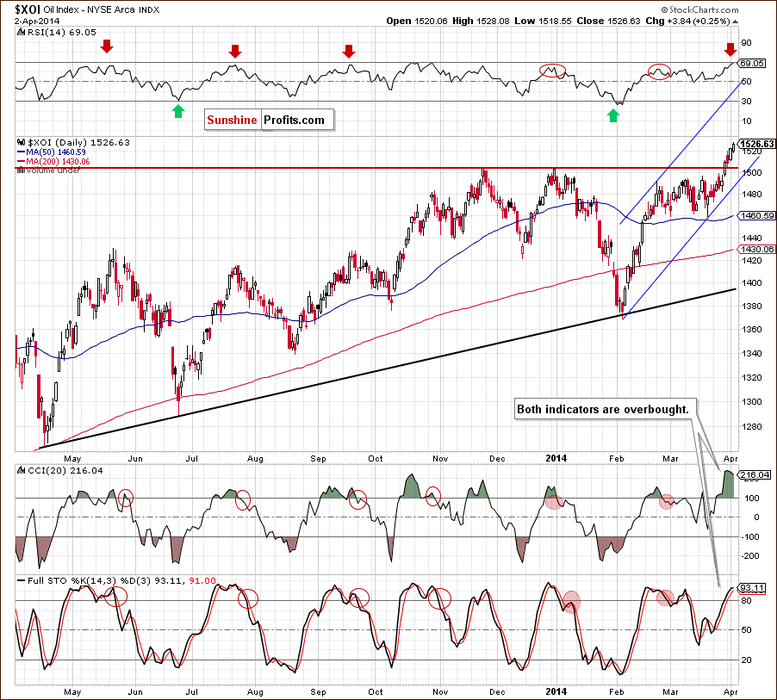The image size is (777, 700).
Task: Click the 2014 label on the bottom date axis
Action: [556, 691]
